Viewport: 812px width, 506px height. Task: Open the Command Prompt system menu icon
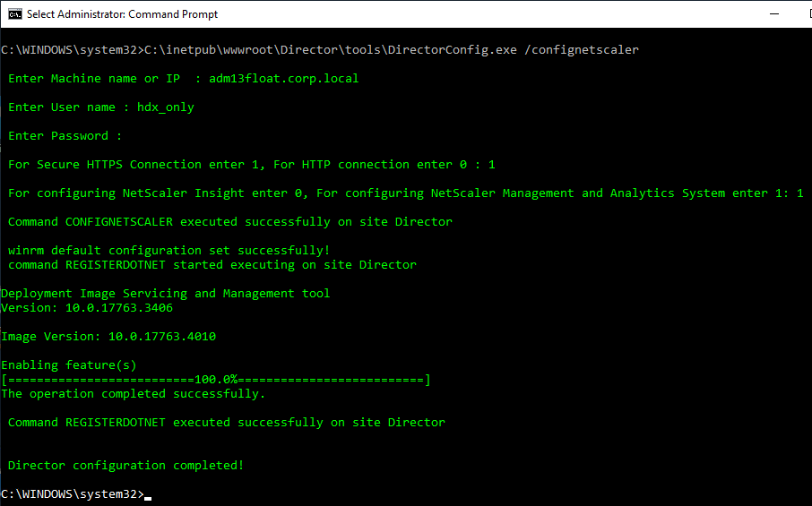click(x=15, y=14)
